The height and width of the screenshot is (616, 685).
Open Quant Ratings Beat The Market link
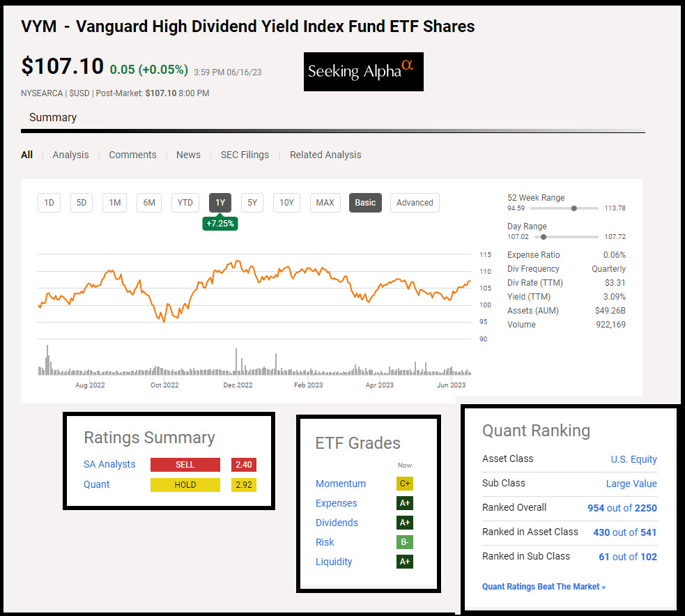click(544, 587)
